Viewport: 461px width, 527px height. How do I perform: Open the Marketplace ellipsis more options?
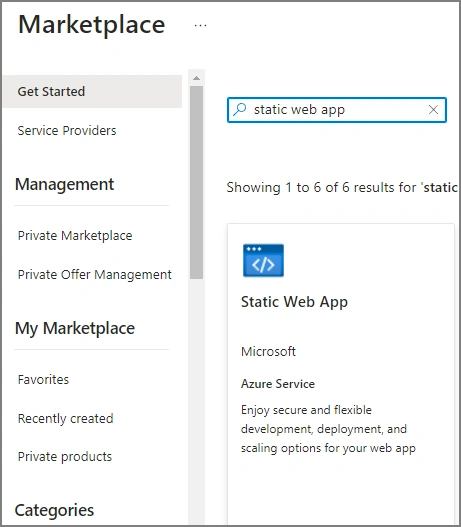[x=200, y=25]
